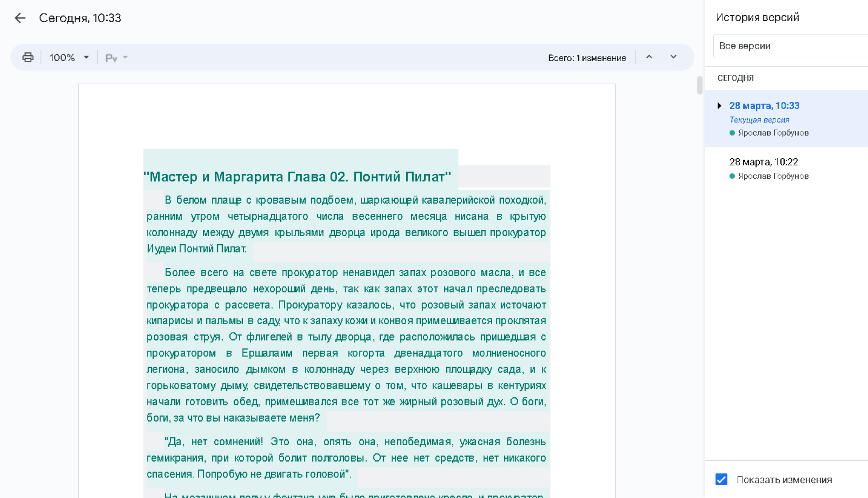
Task: Click the print icon in the toolbar
Action: (28, 57)
